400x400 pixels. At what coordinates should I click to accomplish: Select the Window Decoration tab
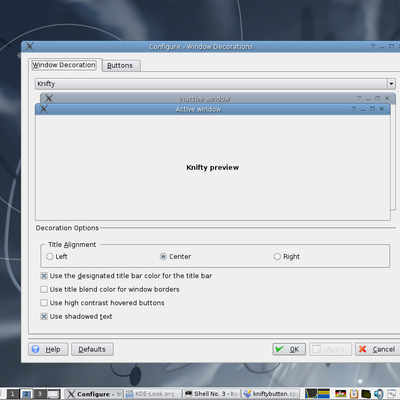tap(64, 65)
